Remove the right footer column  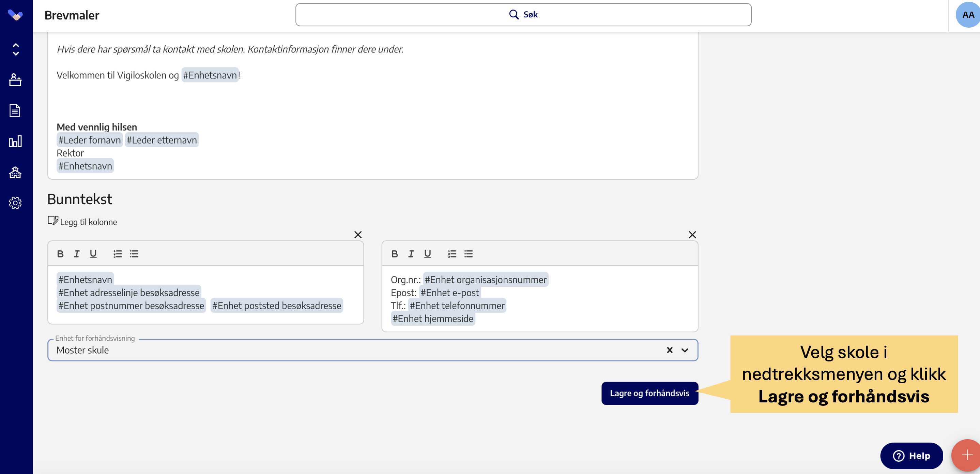[692, 235]
